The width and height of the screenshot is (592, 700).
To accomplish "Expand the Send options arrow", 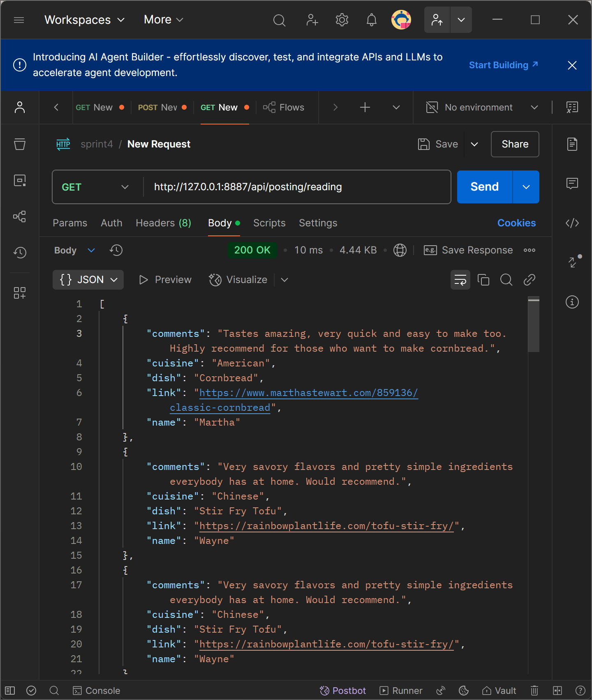I will click(x=526, y=187).
